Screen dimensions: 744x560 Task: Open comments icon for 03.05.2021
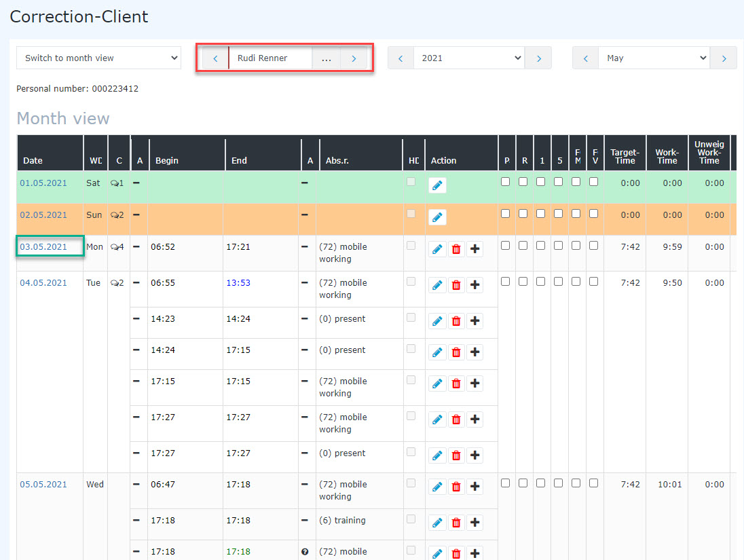pos(114,247)
